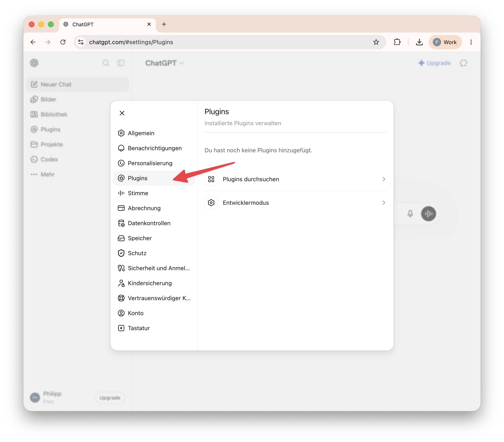The image size is (504, 442).
Task: Open Bilder in the sidebar
Action: 77,99
